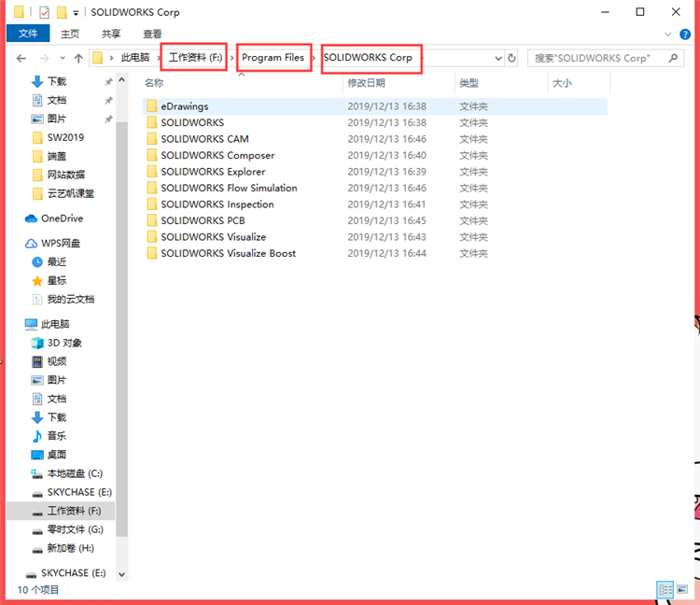Click navigation pane scroll up arrow
The image size is (700, 605).
coord(122,80)
